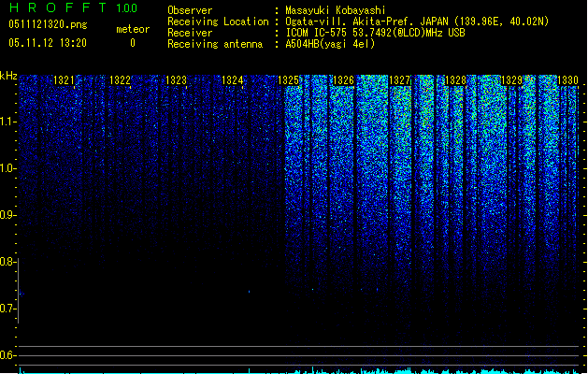The image size is (588, 374).
Task: Click time marker 1330
Action: [x=567, y=80]
